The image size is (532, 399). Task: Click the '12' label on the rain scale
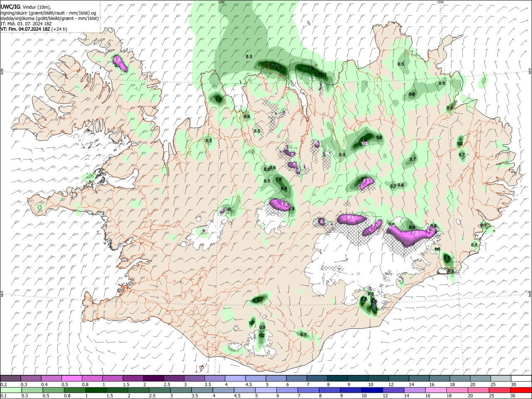[x=386, y=396]
